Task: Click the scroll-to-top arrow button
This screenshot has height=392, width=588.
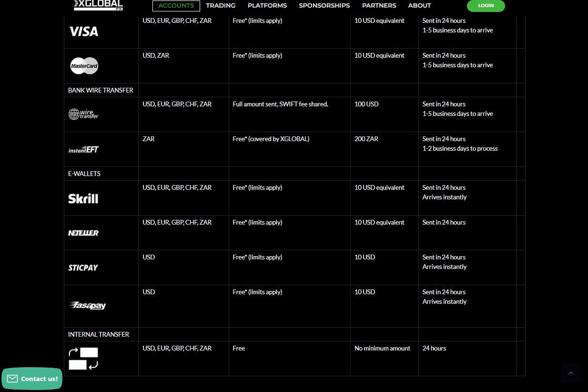Action: pos(571,373)
